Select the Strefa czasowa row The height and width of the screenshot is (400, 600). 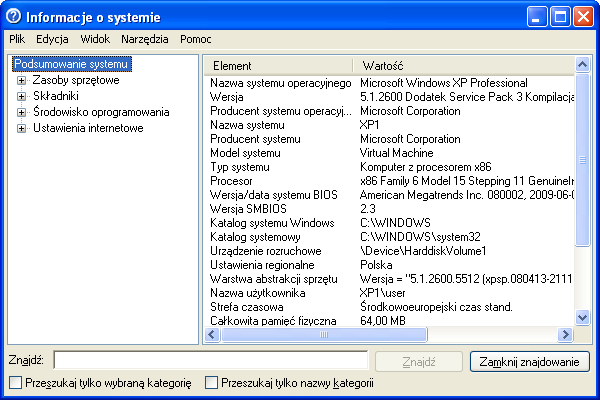389,307
